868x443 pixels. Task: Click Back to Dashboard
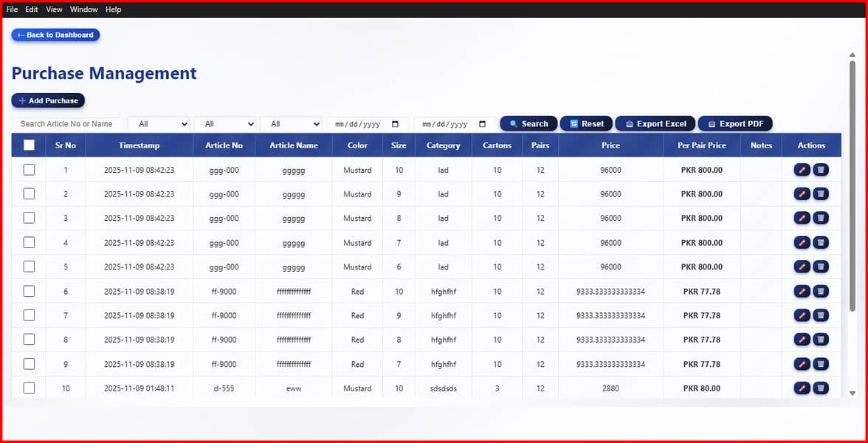[55, 35]
